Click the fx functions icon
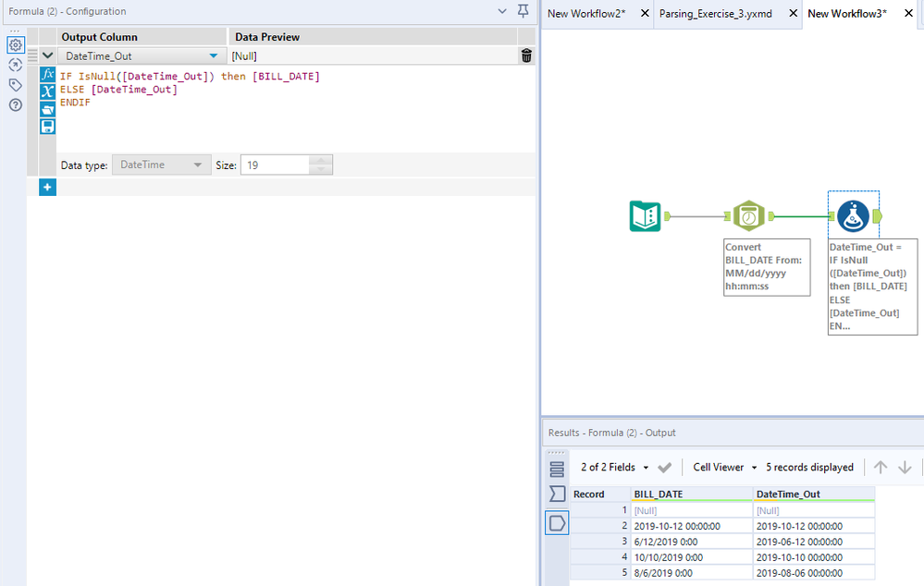This screenshot has height=586, width=924. 48,75
